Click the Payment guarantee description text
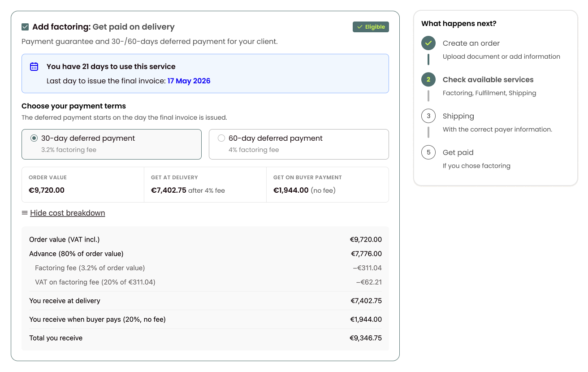The width and height of the screenshot is (588, 372). coord(150,42)
